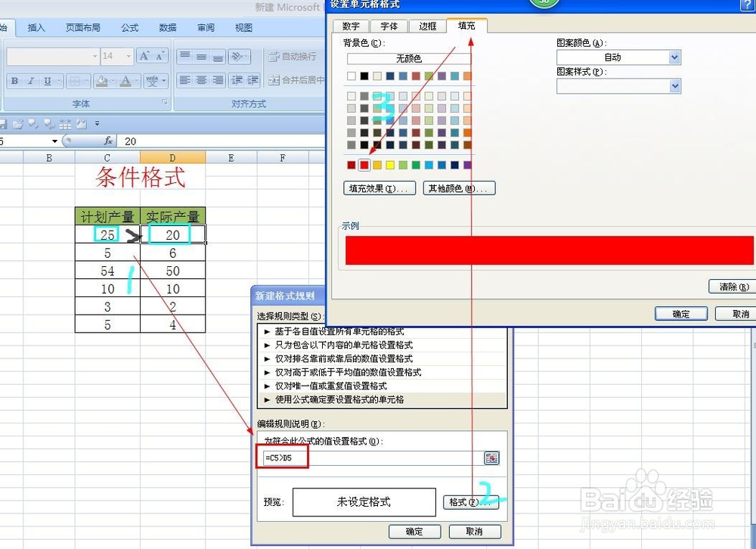Image resolution: width=756 pixels, height=549 pixels.
Task: Click the phonetic guide wén icon
Action: coord(153,81)
